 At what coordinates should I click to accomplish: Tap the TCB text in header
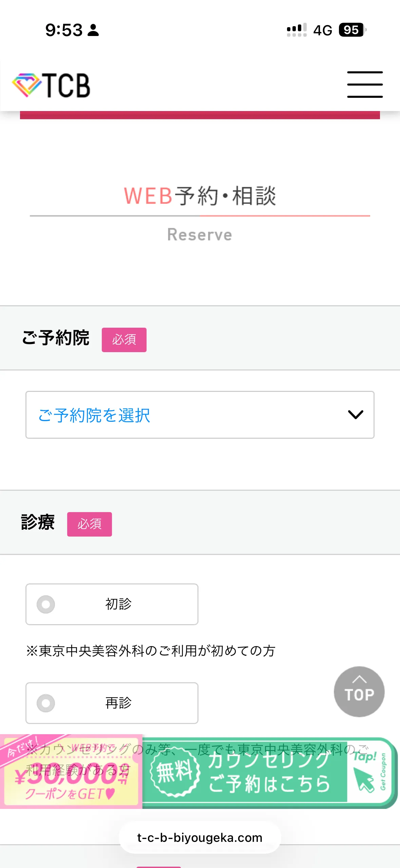[66, 85]
